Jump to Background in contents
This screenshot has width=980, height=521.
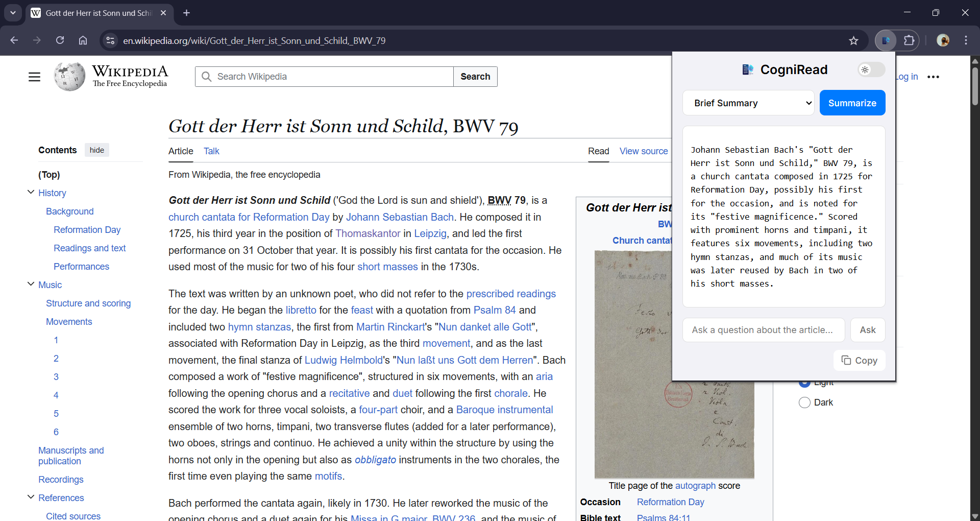pos(70,211)
